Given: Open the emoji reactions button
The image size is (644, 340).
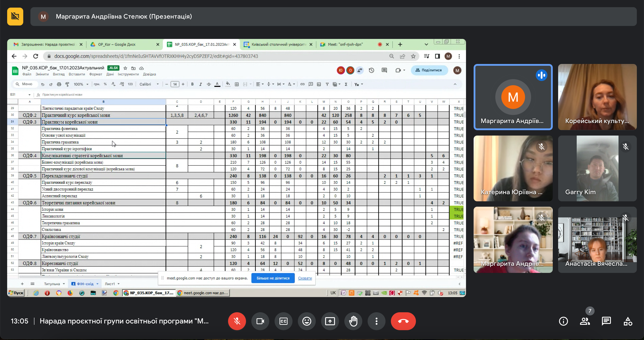Looking at the screenshot, I should [x=307, y=321].
